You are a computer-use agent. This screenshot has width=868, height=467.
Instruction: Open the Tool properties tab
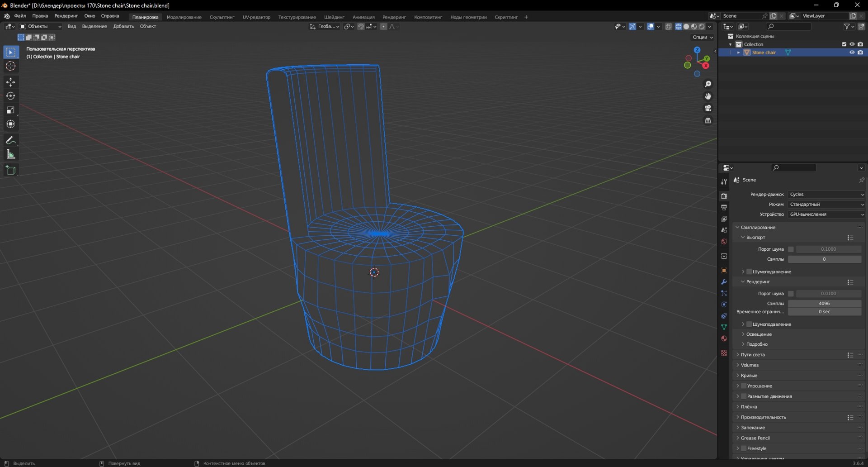724,181
